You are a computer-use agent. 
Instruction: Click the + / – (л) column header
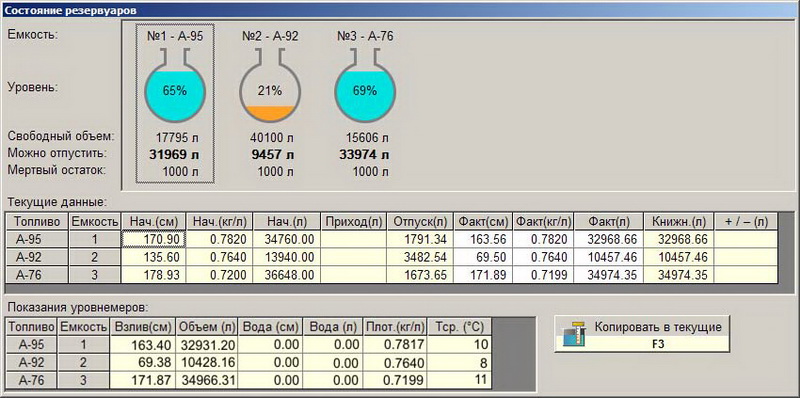coord(746,221)
